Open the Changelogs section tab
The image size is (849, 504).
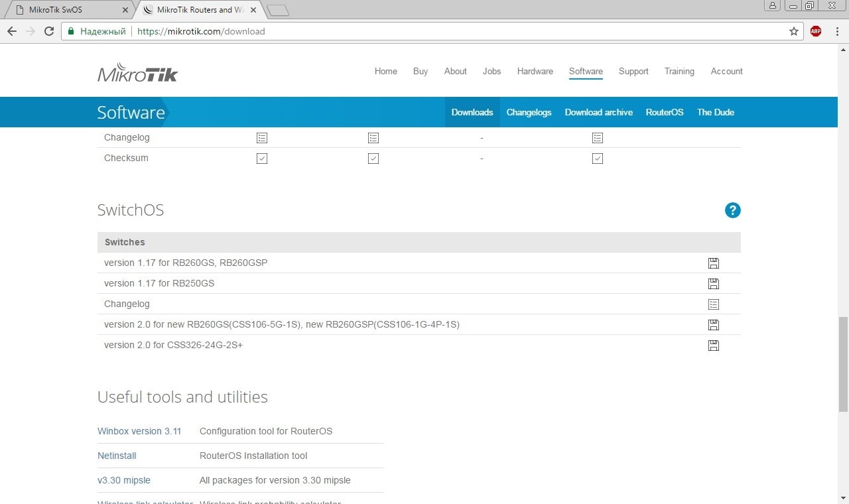(x=529, y=113)
